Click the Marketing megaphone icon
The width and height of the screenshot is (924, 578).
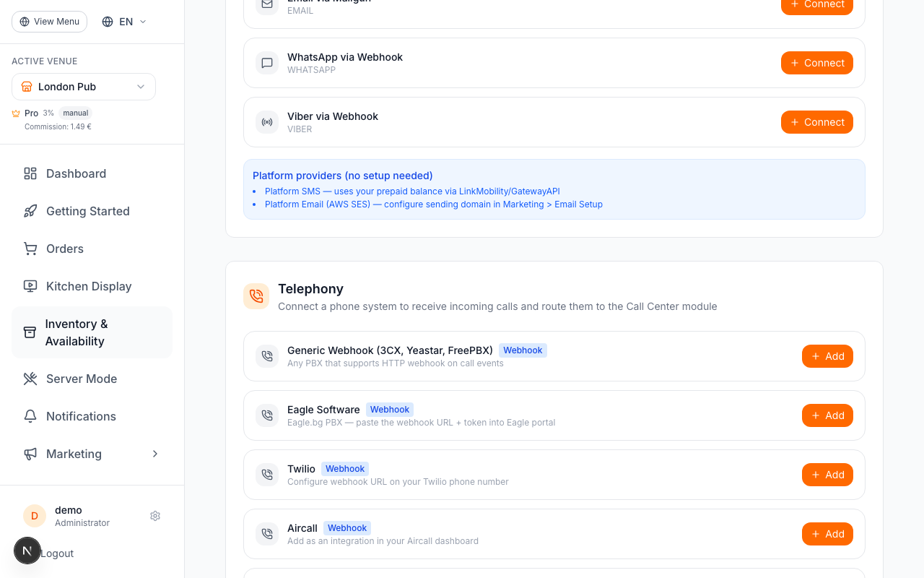[30, 454]
